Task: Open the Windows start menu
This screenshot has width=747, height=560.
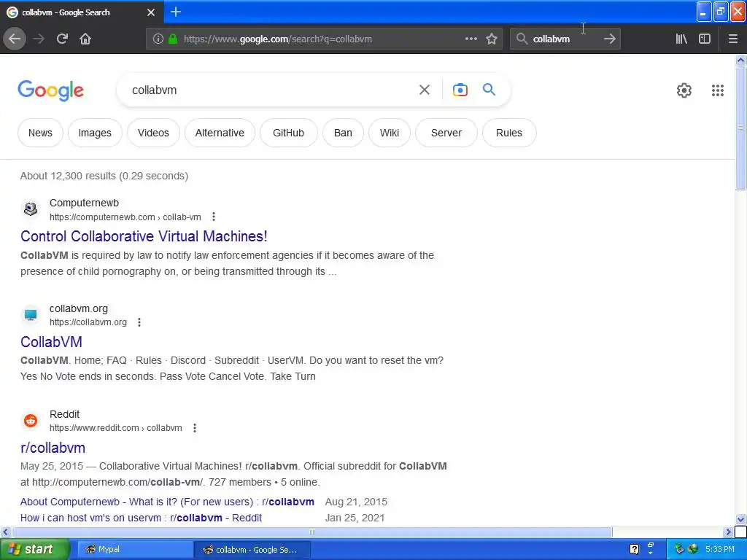Action: pyautogui.click(x=34, y=550)
